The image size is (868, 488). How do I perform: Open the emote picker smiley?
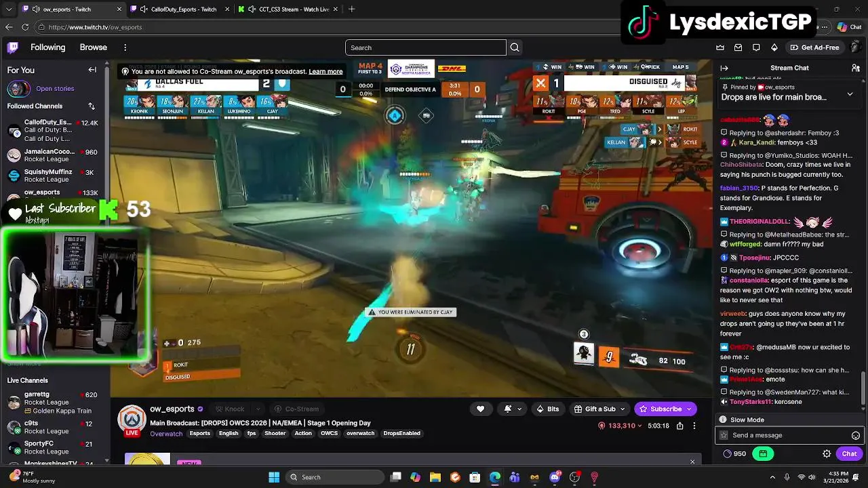856,436
